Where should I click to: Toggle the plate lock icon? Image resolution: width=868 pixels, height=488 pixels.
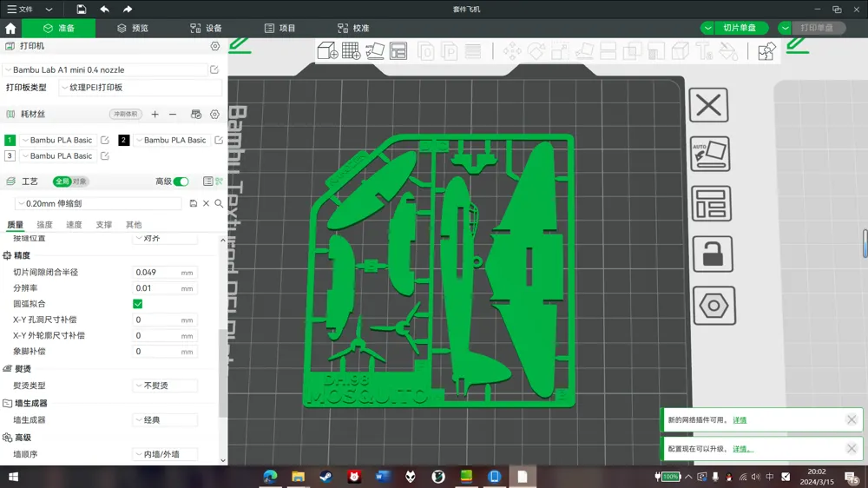[x=712, y=254]
